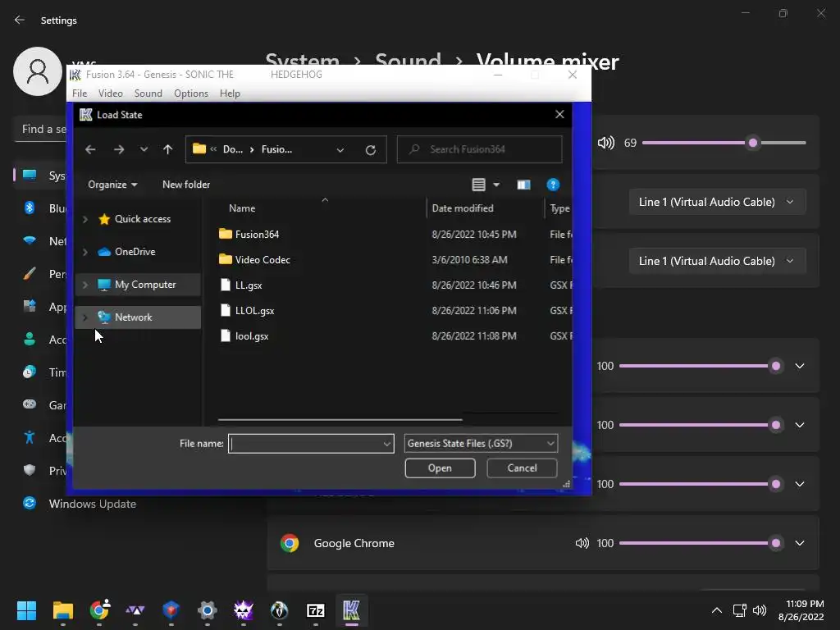Open Gaming controller icon in sidebar

pyautogui.click(x=30, y=404)
